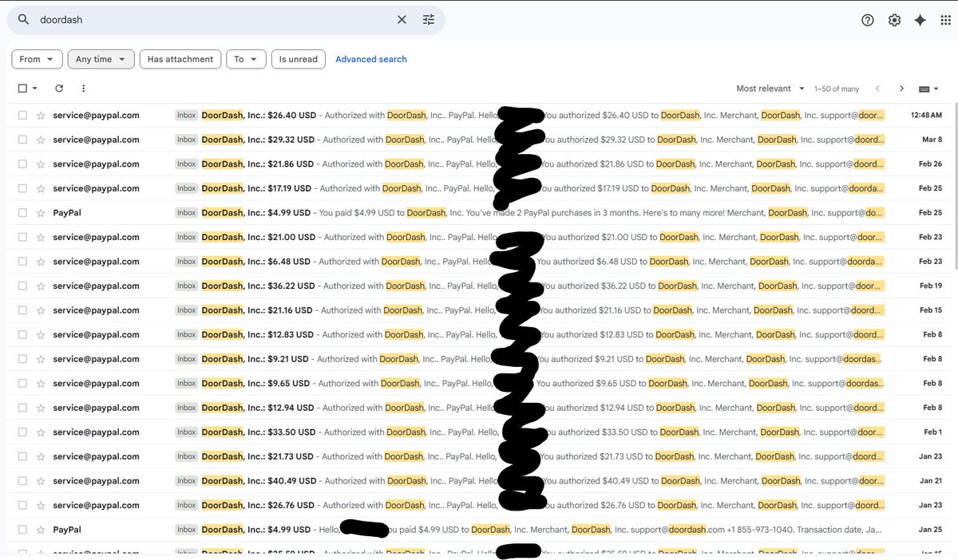
Task: Select the $29.32 USD email checkbox
Action: tap(22, 140)
